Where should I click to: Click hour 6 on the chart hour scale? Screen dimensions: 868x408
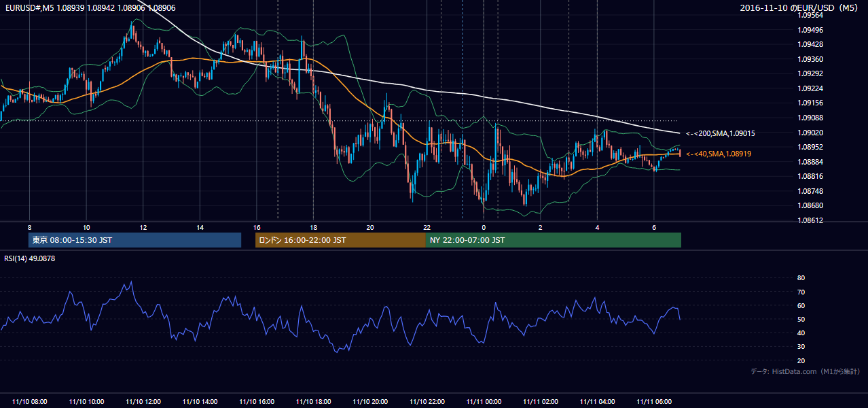pos(654,227)
